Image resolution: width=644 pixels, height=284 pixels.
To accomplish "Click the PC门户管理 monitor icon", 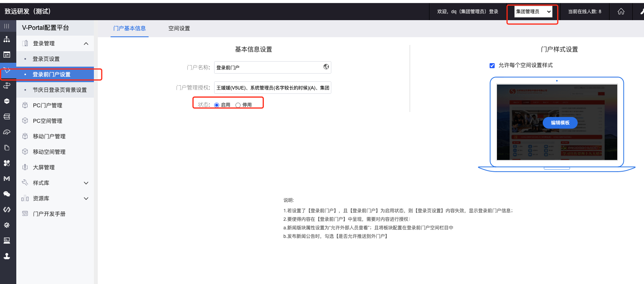I will coord(25,105).
